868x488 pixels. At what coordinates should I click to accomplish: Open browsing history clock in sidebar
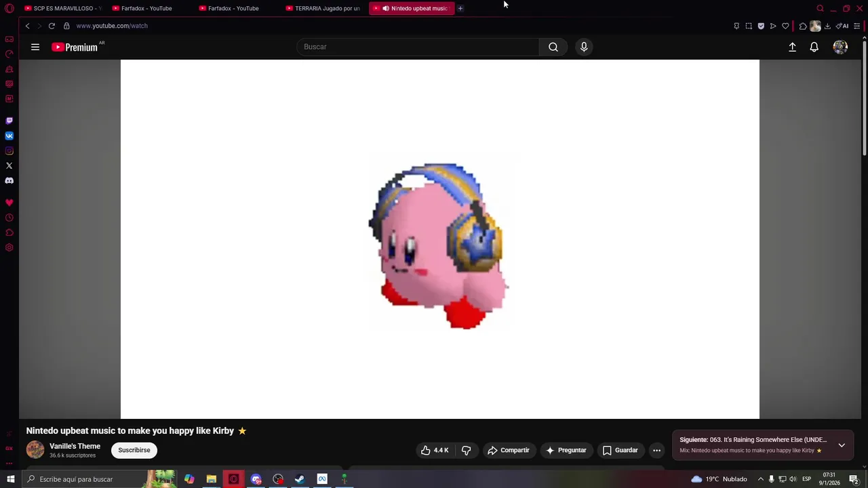point(9,218)
